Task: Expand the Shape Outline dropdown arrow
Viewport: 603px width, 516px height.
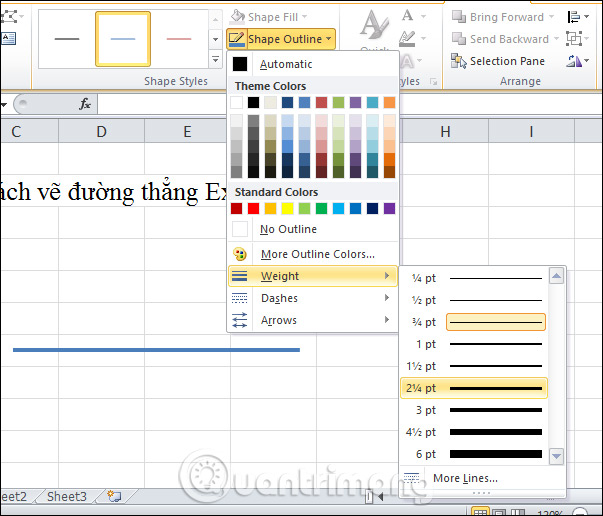Action: tap(329, 39)
